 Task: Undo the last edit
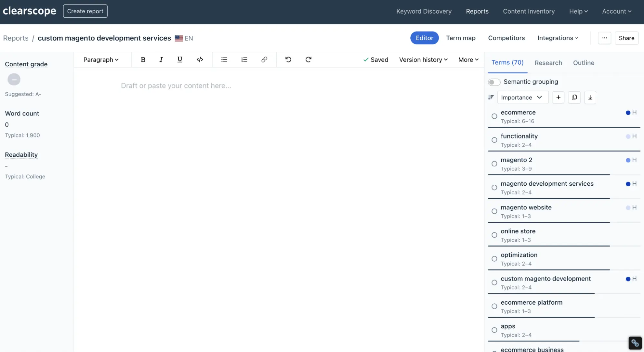pos(288,60)
